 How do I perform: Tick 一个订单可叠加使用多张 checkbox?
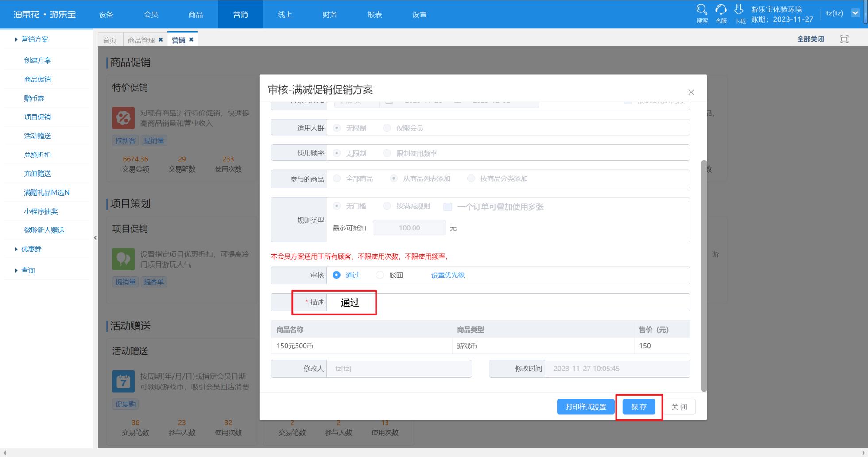click(x=448, y=207)
